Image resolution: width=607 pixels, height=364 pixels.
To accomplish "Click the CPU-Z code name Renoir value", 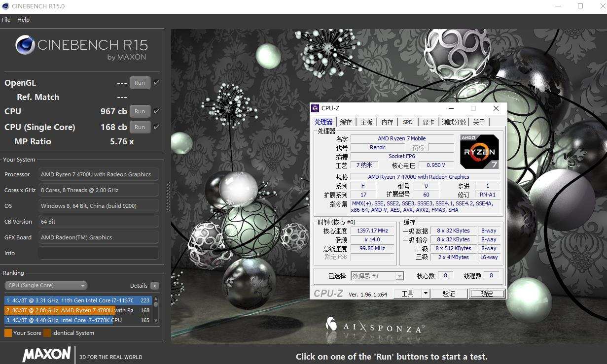I will coord(377,147).
